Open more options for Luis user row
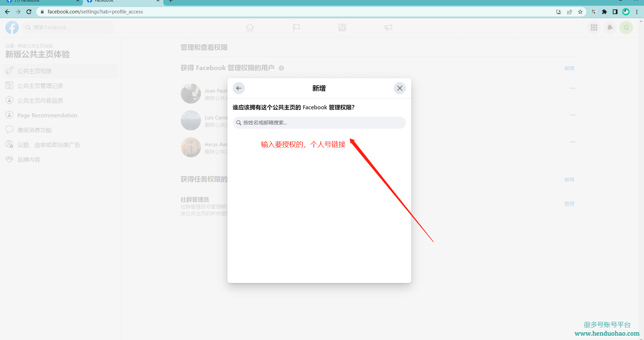 point(572,115)
